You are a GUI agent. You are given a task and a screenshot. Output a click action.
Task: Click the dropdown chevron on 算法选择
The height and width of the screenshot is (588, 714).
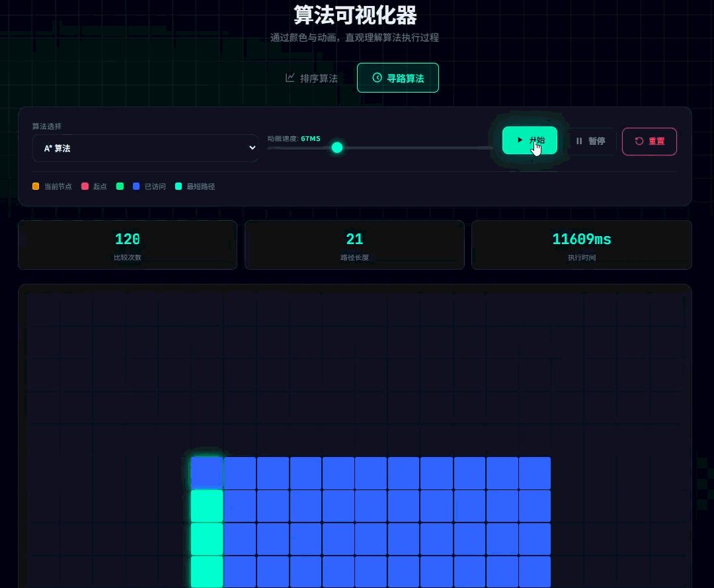[x=252, y=148]
